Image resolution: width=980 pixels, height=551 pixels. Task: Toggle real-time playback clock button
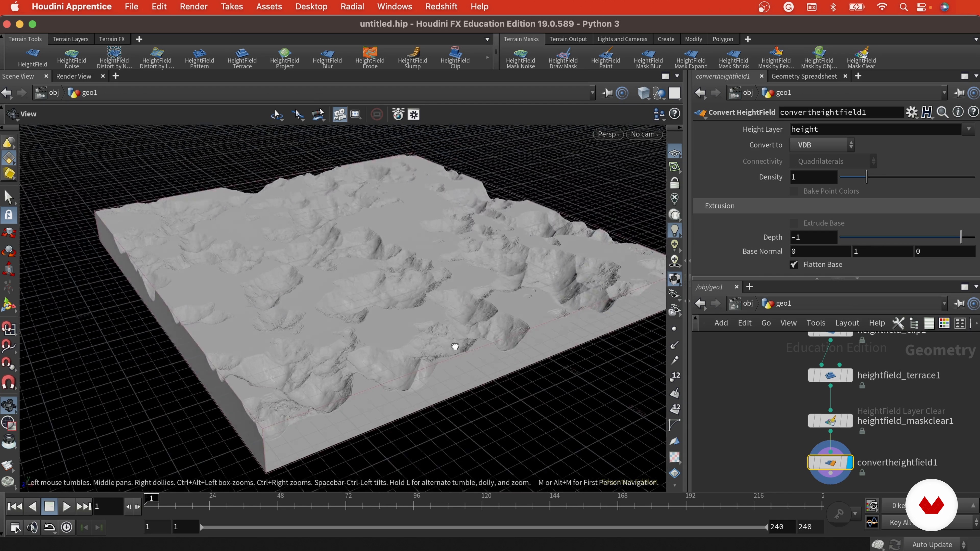click(x=67, y=527)
